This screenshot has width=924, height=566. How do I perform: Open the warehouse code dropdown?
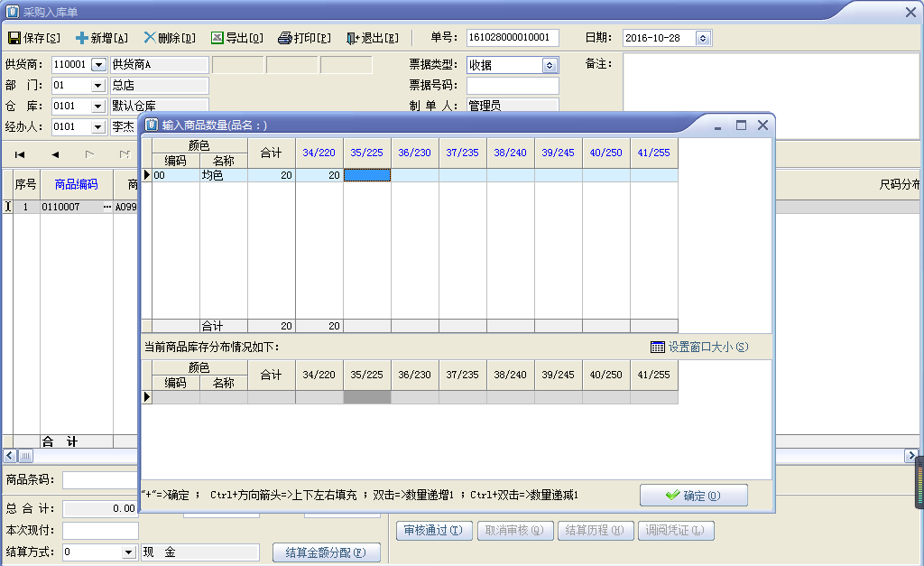pos(98,107)
